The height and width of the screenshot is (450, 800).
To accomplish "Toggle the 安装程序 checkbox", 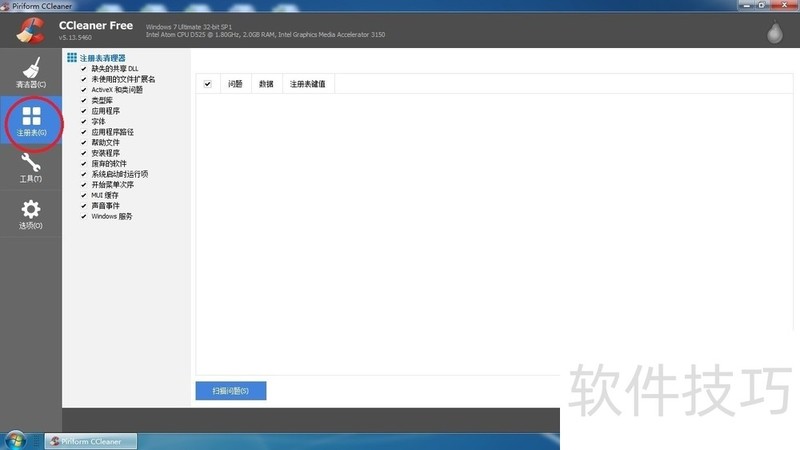I will tap(84, 153).
